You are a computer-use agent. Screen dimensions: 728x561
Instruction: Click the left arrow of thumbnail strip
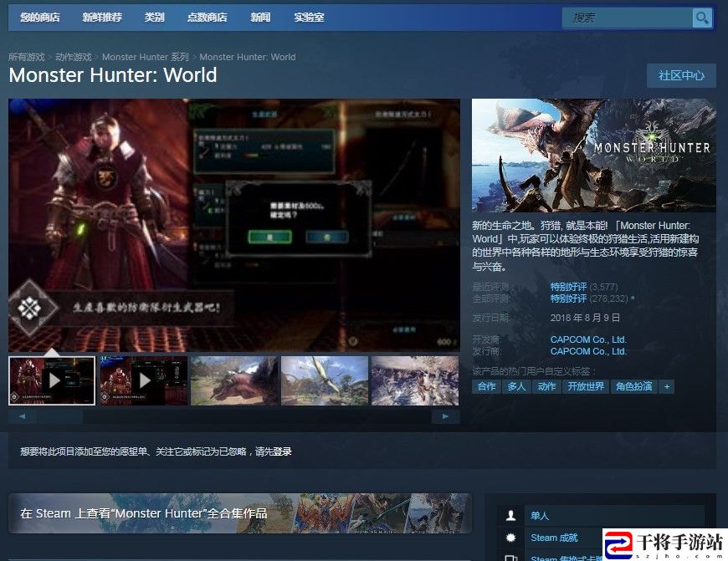click(23, 416)
